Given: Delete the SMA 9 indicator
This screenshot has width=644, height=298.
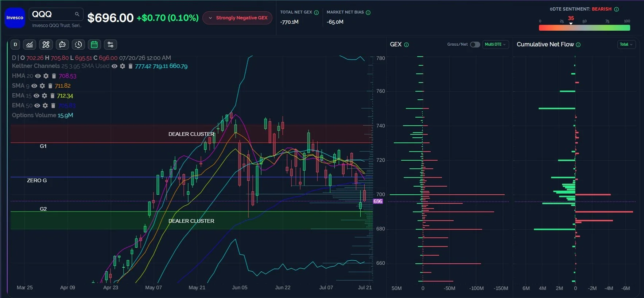Looking at the screenshot, I should [50, 86].
